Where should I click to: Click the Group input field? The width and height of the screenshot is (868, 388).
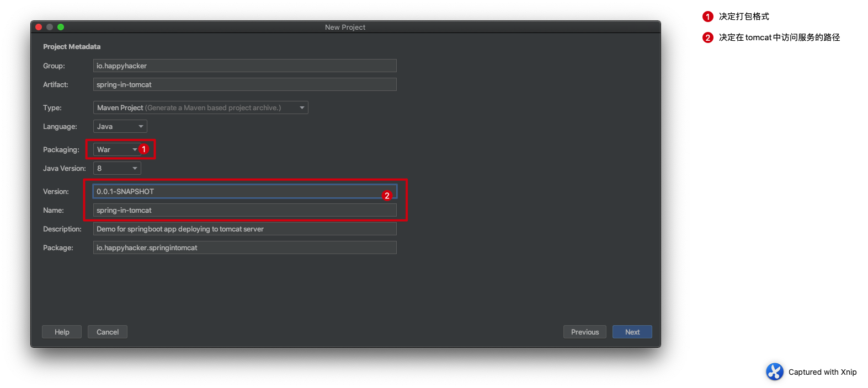click(244, 66)
